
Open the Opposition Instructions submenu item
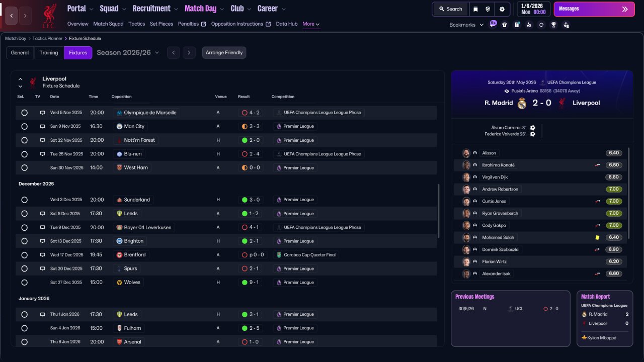[241, 24]
